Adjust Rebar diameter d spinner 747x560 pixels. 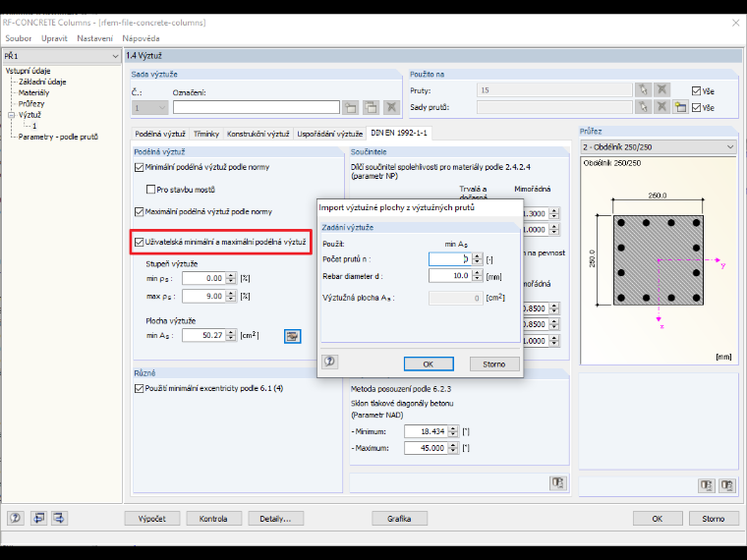pyautogui.click(x=478, y=275)
